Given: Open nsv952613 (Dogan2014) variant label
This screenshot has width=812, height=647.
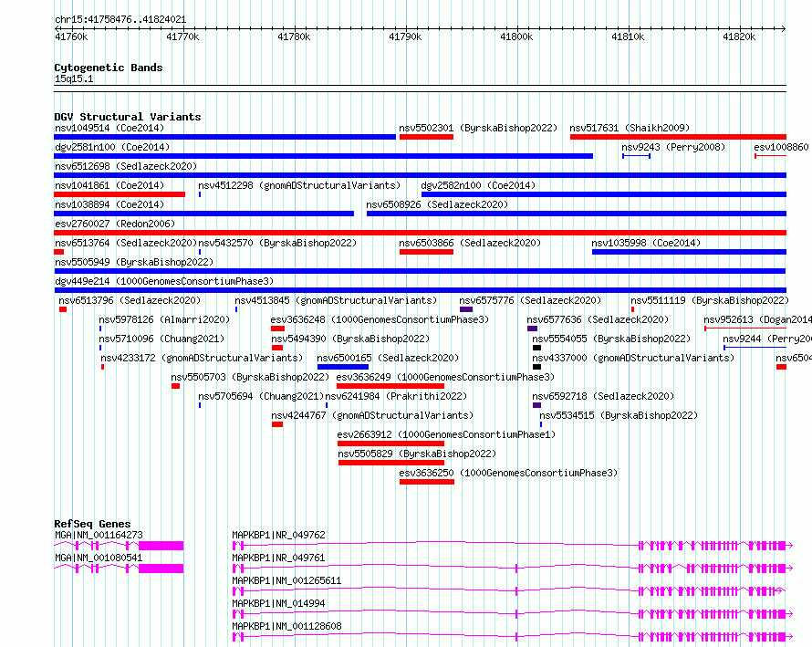Looking at the screenshot, I should coord(757,319).
